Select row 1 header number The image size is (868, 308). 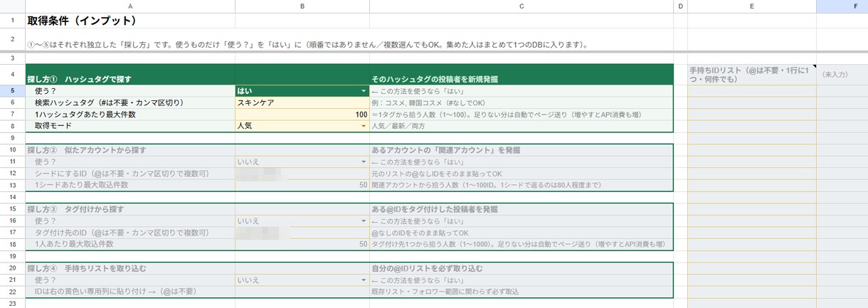(x=13, y=21)
